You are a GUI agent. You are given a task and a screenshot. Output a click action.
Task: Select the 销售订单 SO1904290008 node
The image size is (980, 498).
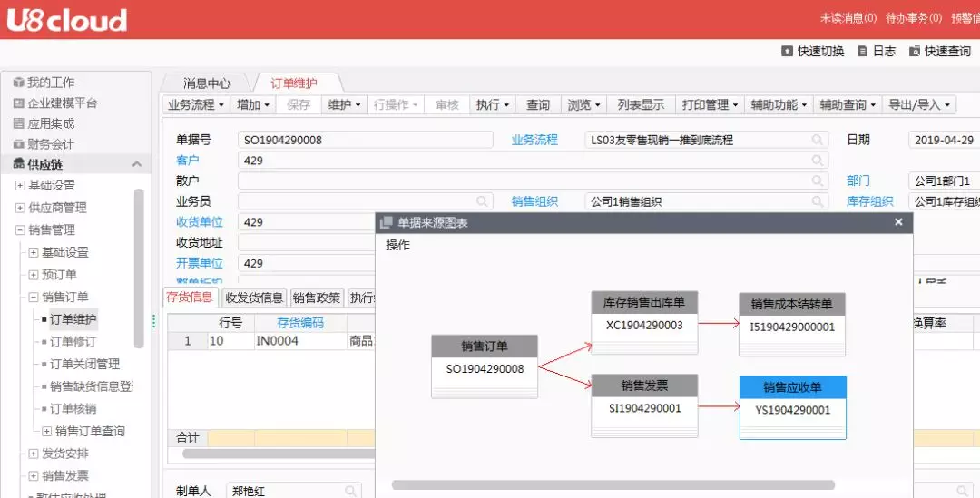tap(485, 366)
